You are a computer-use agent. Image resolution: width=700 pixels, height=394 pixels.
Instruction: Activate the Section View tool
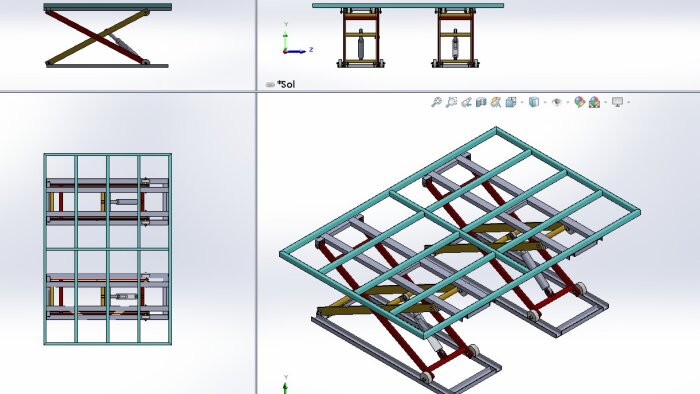click(x=481, y=102)
